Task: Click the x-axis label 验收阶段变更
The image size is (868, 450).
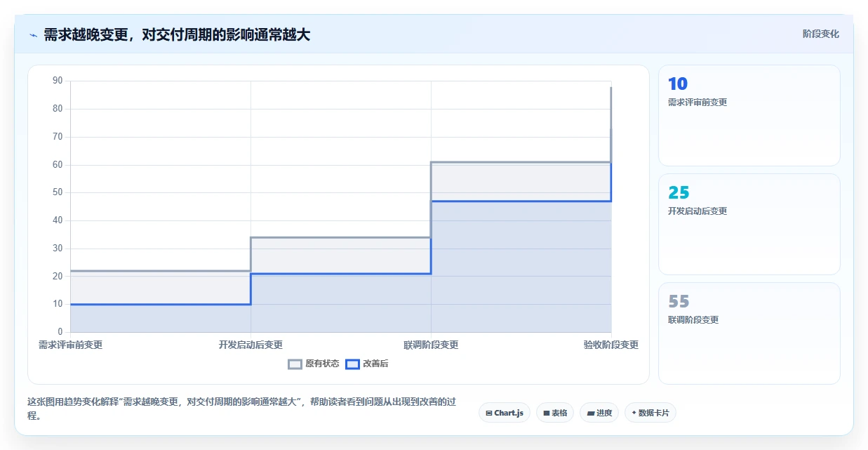Action: click(611, 345)
